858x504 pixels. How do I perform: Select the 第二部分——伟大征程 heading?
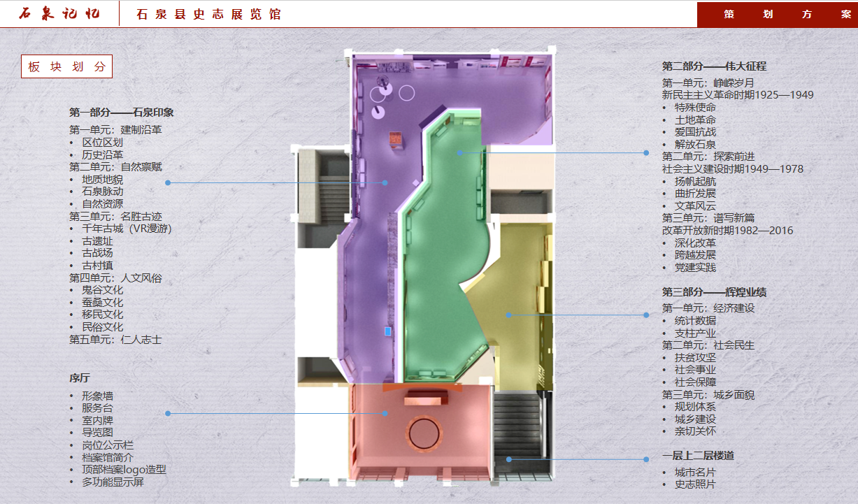(714, 66)
